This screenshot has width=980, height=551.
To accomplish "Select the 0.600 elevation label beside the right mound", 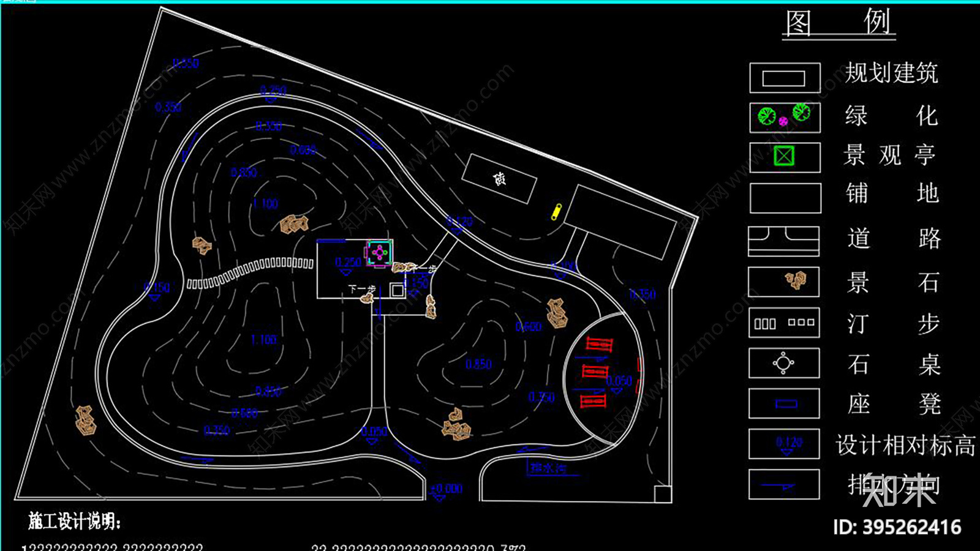I will 529,327.
